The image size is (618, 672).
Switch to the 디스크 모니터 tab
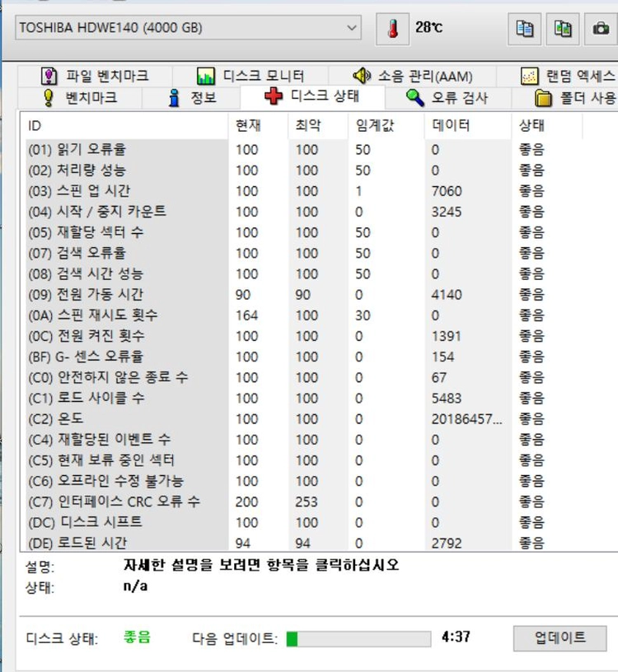tap(250, 77)
